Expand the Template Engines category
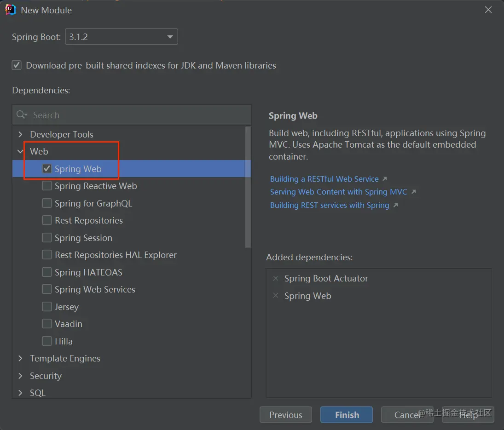 point(20,358)
